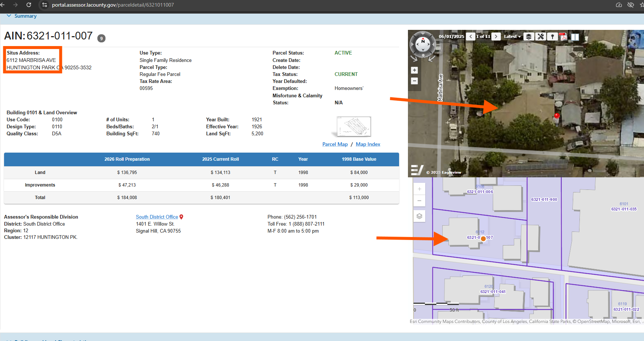Zoom out on the parcel map
Image resolution: width=644 pixels, height=341 pixels.
(419, 201)
